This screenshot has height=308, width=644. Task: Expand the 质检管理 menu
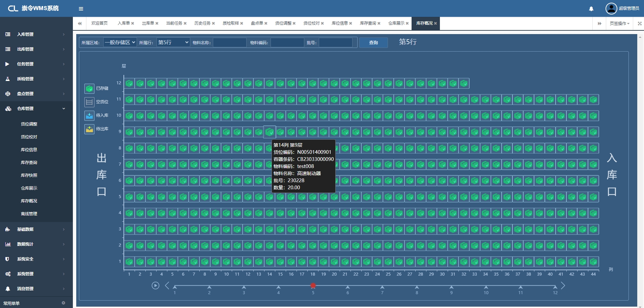tap(36, 79)
